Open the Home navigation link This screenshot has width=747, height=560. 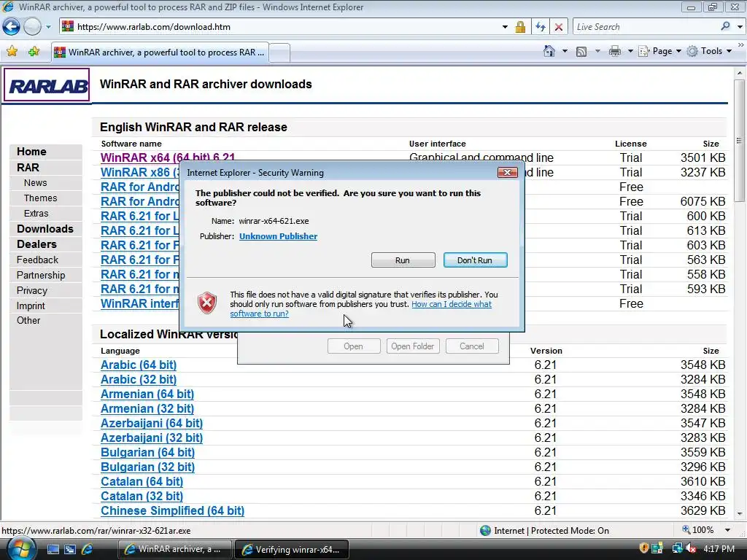point(31,152)
